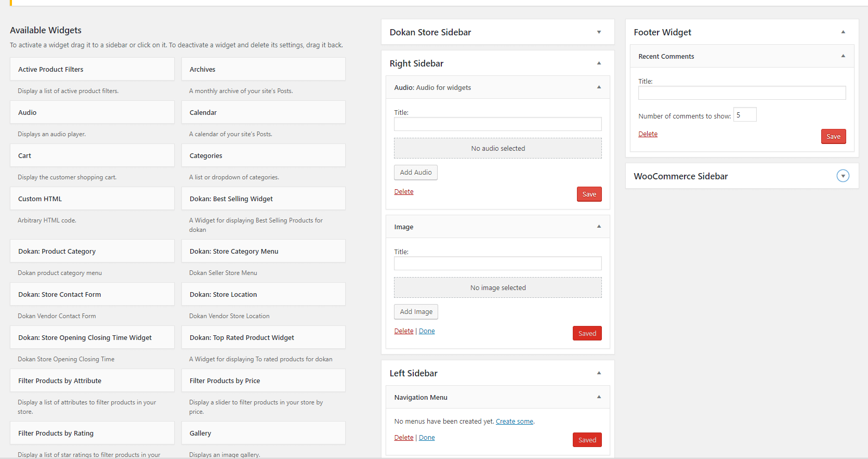
Task: Save the Audio widget
Action: pyautogui.click(x=589, y=194)
